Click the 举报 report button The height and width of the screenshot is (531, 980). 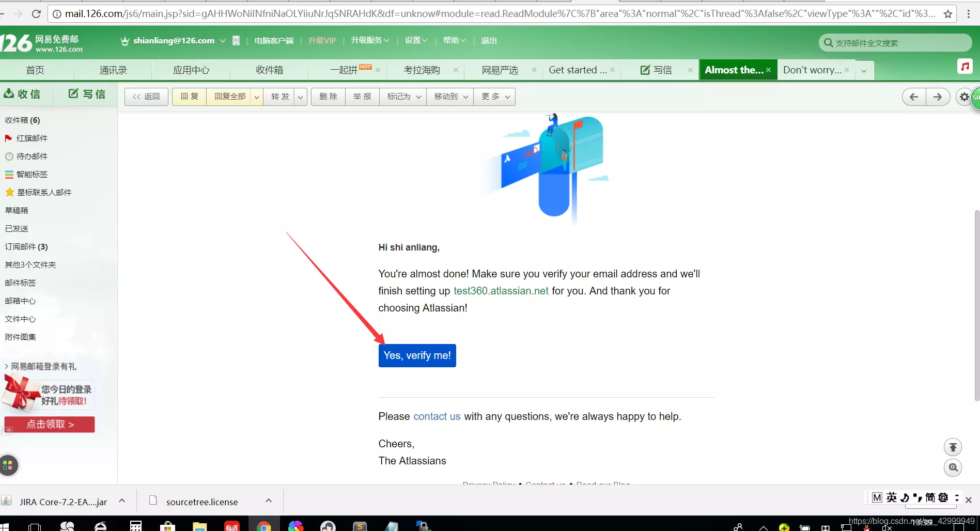[x=362, y=97]
